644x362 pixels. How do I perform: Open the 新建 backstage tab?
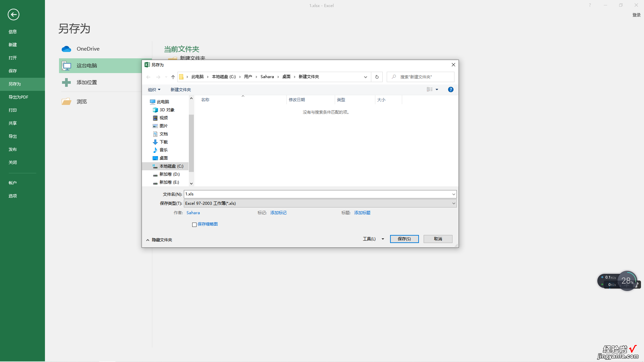tap(13, 45)
